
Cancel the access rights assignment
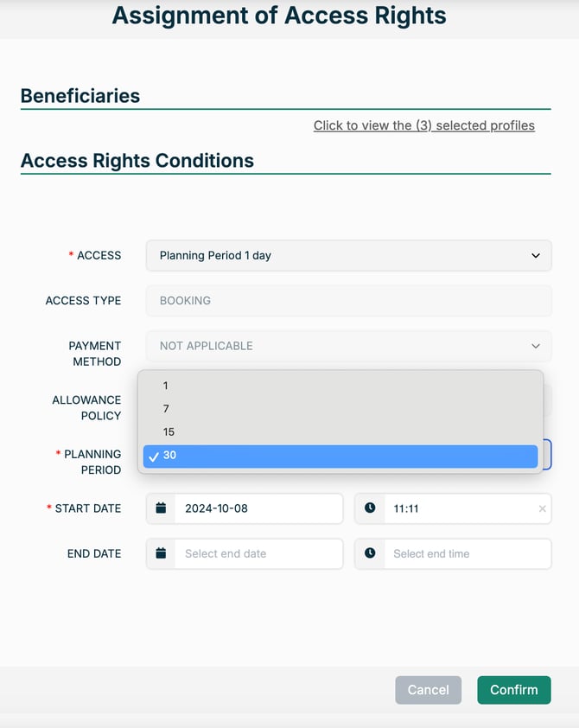428,690
